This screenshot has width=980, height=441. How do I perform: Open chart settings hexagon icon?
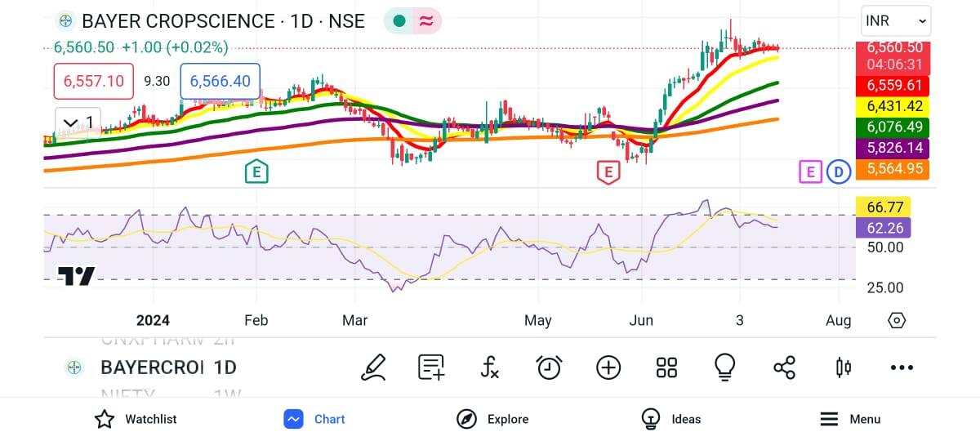pyautogui.click(x=897, y=320)
